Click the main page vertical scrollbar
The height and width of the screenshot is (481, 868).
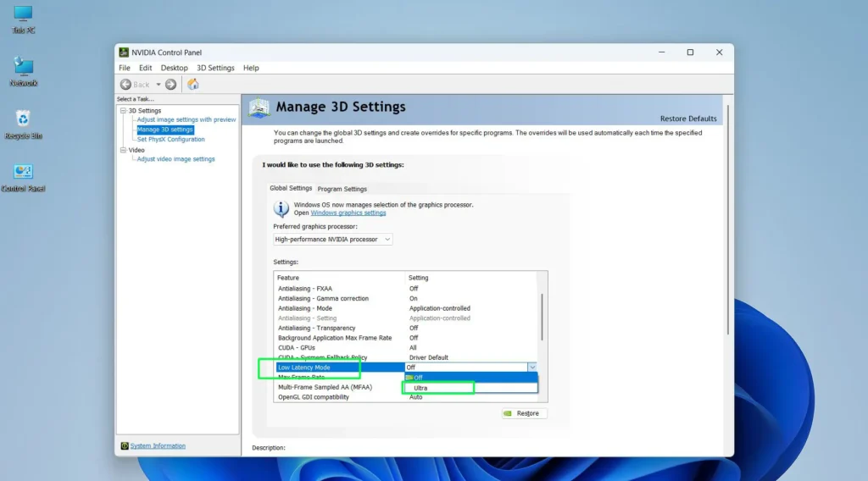(x=728, y=219)
